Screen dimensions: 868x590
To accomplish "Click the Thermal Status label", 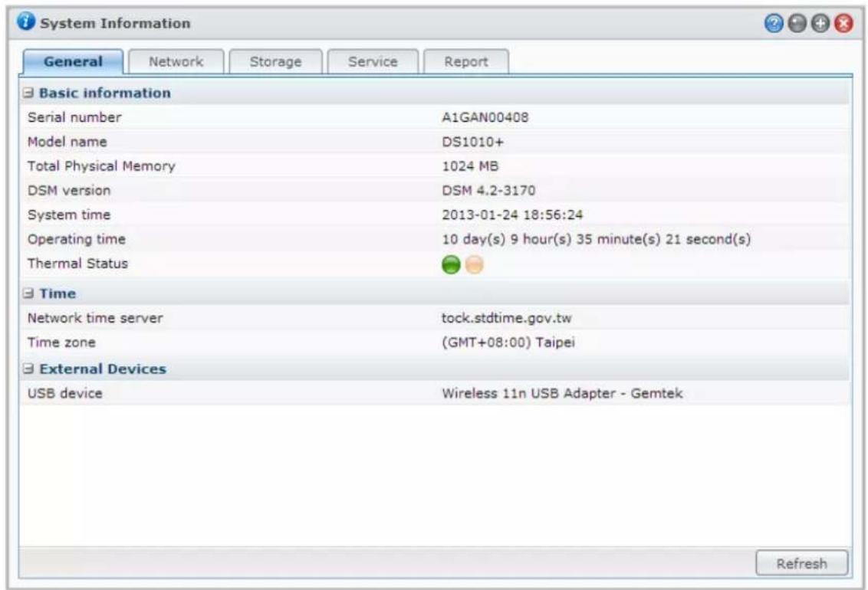I will [77, 264].
